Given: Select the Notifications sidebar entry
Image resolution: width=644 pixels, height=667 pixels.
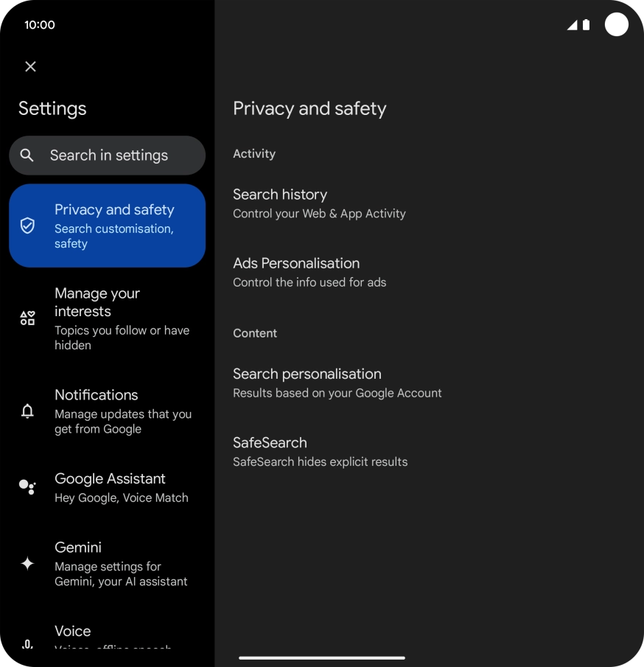Looking at the screenshot, I should [107, 411].
